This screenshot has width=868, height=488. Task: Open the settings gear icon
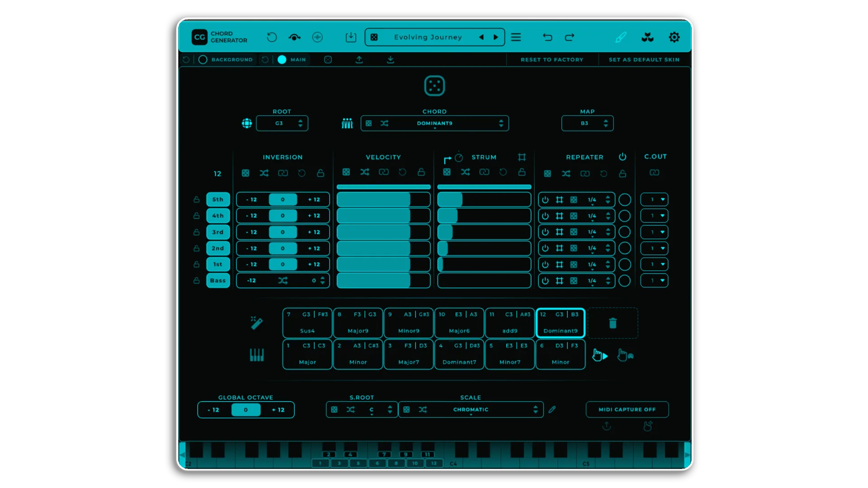[x=674, y=37]
